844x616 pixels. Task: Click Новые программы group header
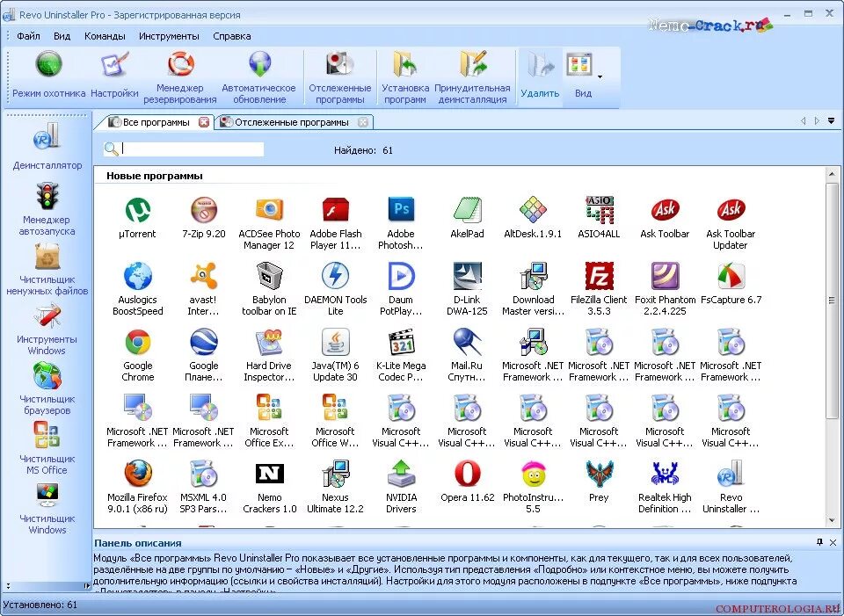click(x=155, y=176)
